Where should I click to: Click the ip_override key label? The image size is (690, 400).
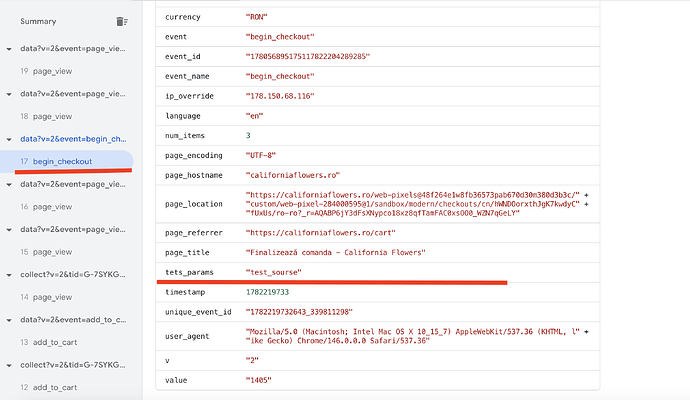pyautogui.click(x=189, y=96)
